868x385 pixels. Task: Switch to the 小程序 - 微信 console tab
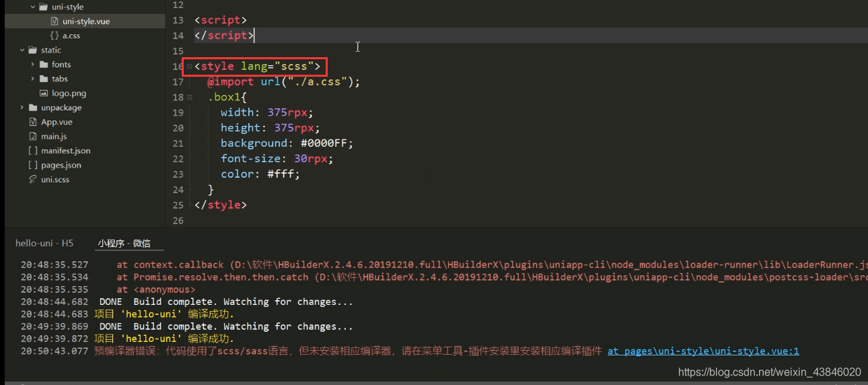(124, 243)
